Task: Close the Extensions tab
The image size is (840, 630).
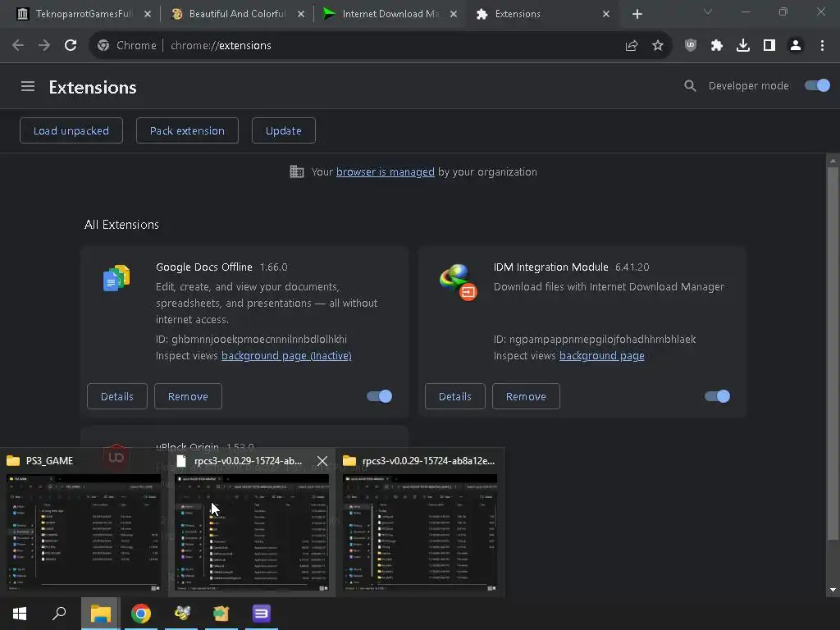Action: click(x=606, y=14)
